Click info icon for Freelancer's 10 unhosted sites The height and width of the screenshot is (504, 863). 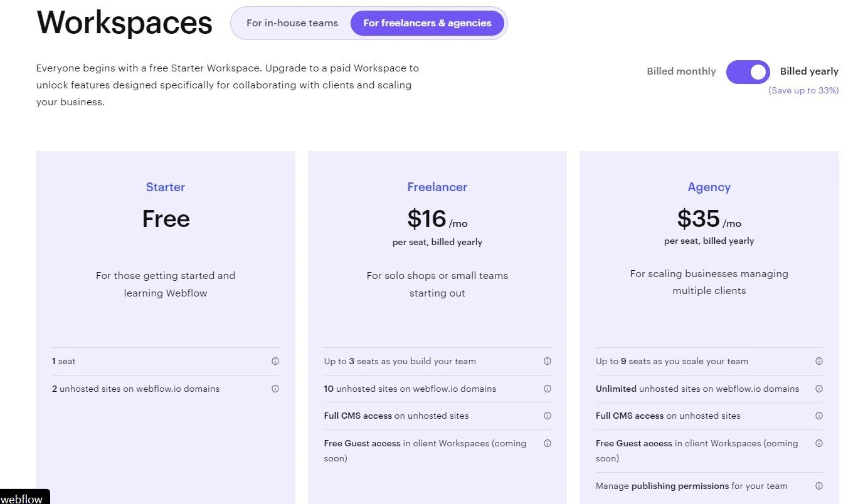(x=547, y=389)
